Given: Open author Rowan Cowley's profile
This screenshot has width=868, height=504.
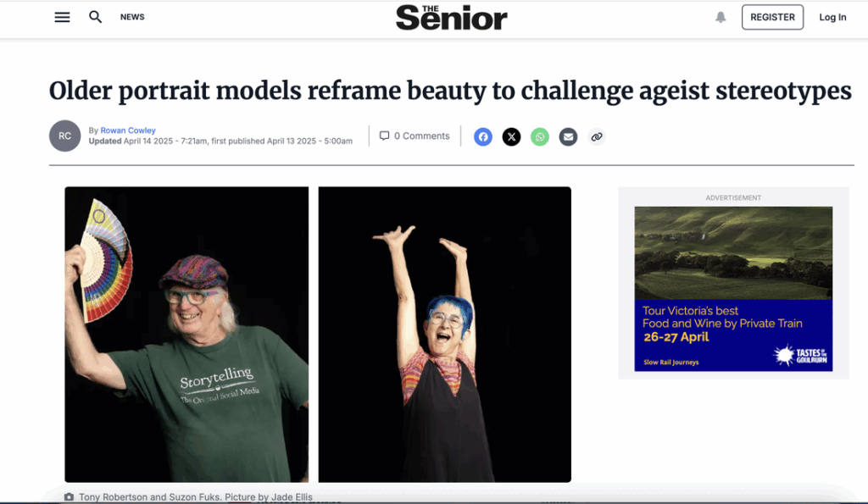Looking at the screenshot, I should 128,130.
